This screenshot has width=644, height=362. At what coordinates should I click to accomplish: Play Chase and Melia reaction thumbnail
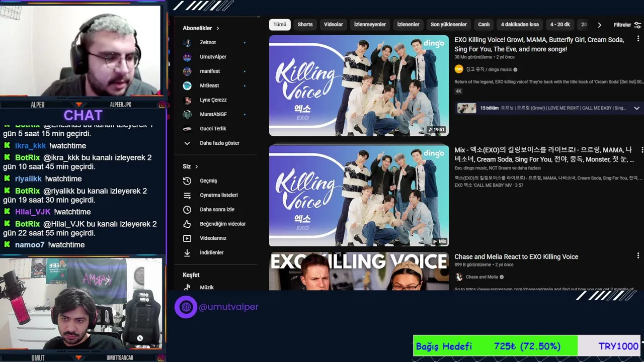[x=359, y=271]
